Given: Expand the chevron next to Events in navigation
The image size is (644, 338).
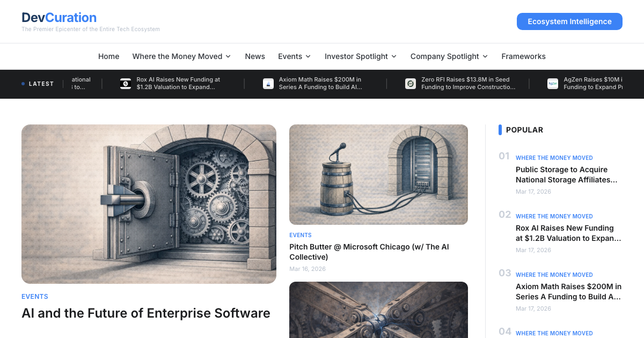Looking at the screenshot, I should [308, 56].
